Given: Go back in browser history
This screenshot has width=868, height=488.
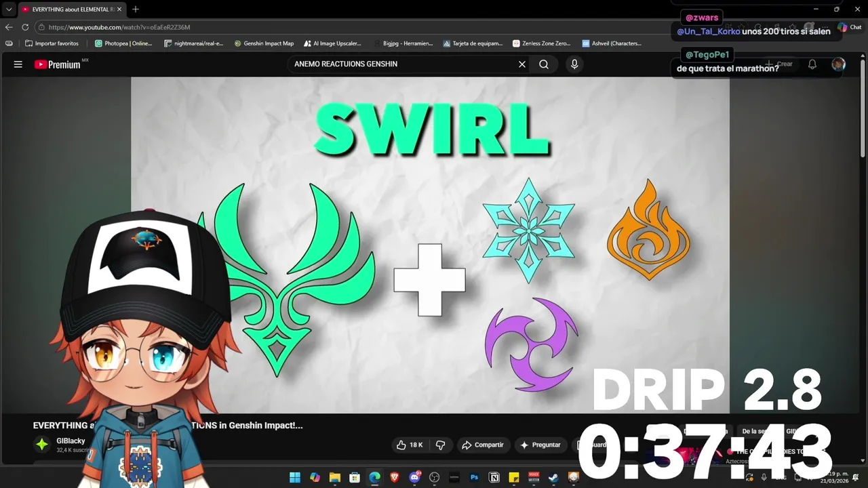Looking at the screenshot, I should point(9,27).
